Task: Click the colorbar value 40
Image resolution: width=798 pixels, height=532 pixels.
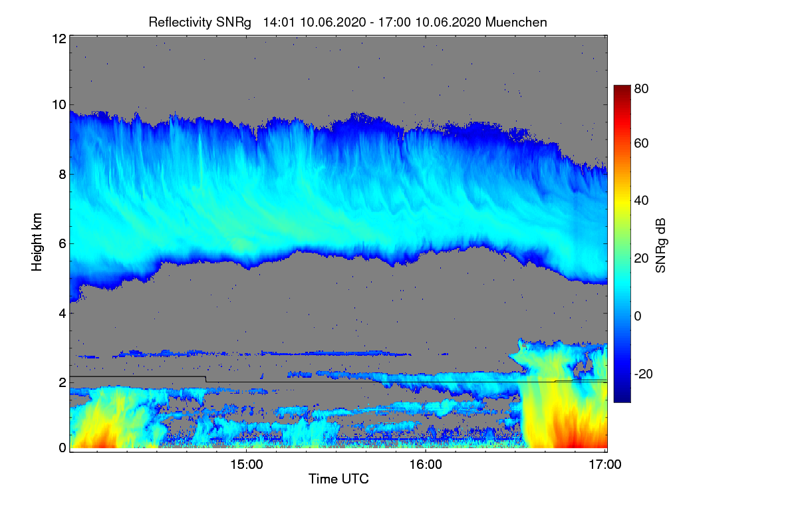Action: coord(641,200)
